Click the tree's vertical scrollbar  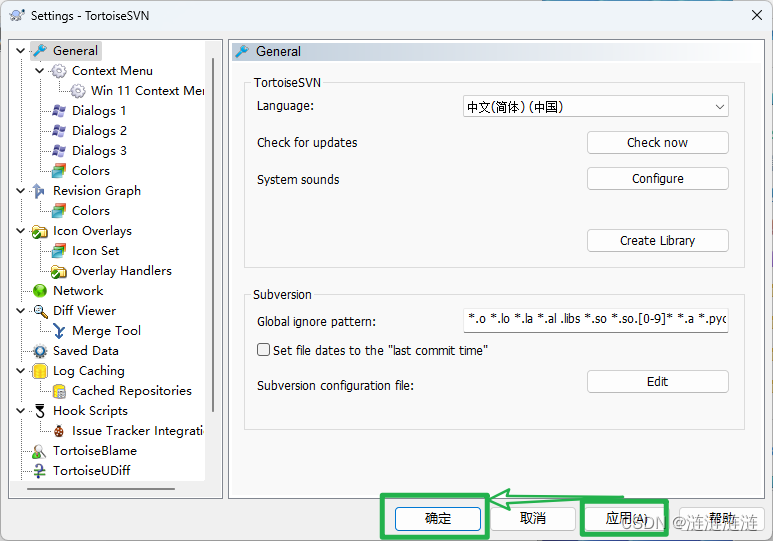(213, 235)
